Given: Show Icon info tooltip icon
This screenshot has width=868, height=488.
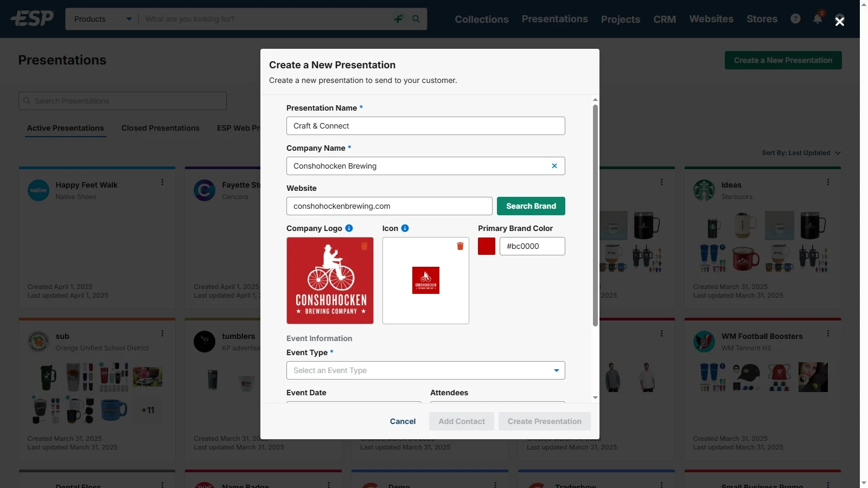Looking at the screenshot, I should tap(405, 228).
